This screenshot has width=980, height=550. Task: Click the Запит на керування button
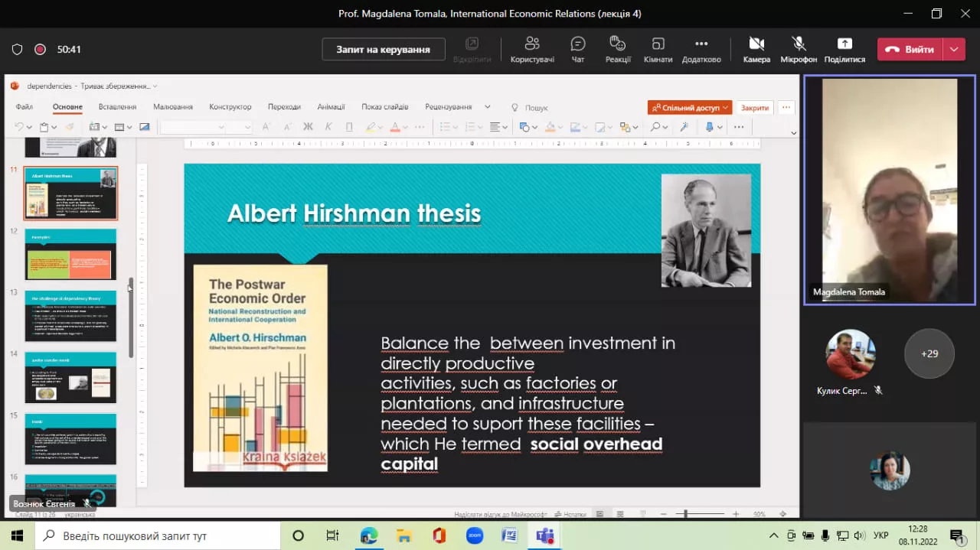(383, 50)
